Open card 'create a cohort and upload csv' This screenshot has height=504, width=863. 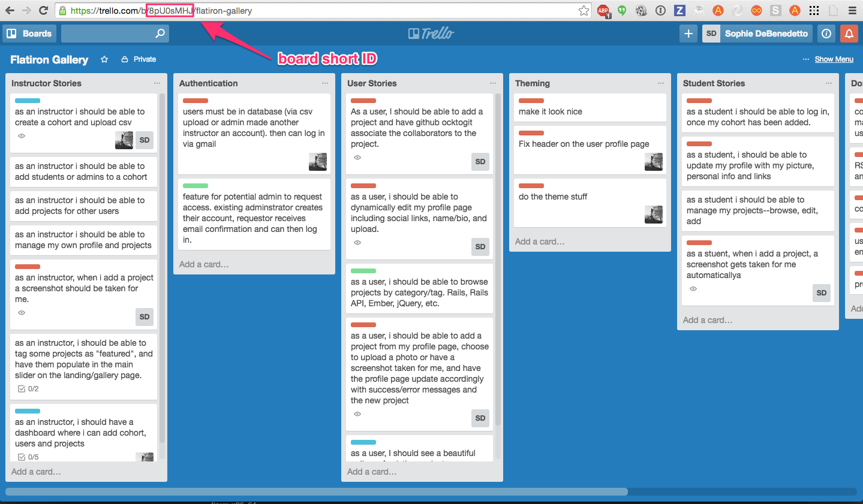[83, 123]
